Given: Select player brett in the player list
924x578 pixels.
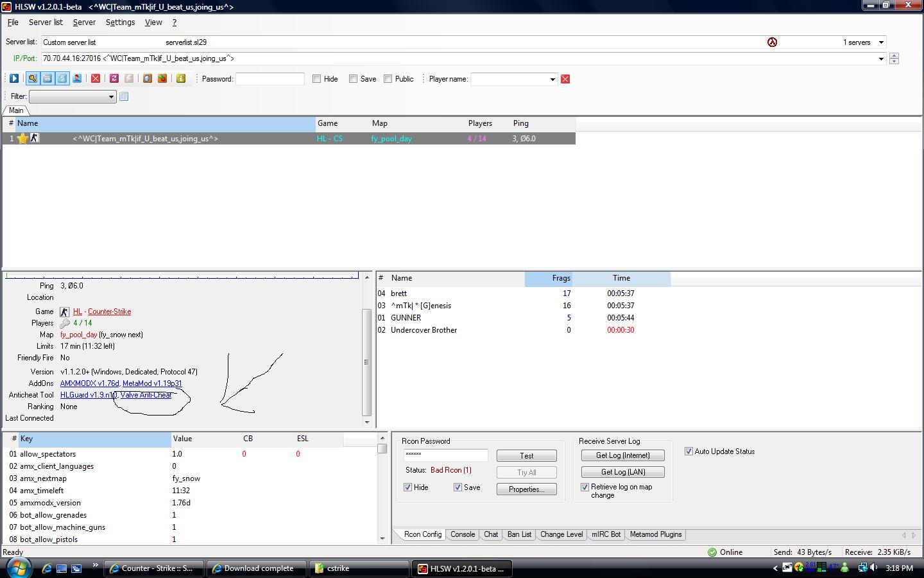Looking at the screenshot, I should click(398, 293).
